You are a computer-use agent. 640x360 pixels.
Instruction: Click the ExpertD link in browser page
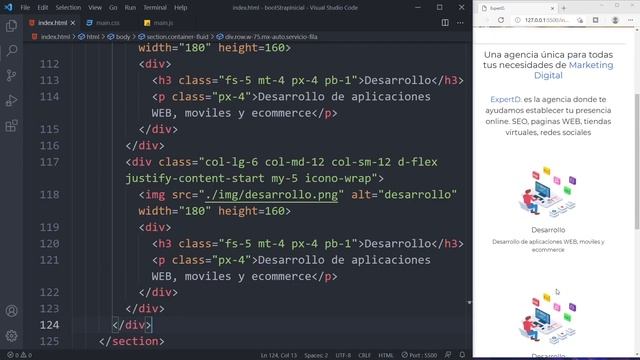tap(505, 99)
